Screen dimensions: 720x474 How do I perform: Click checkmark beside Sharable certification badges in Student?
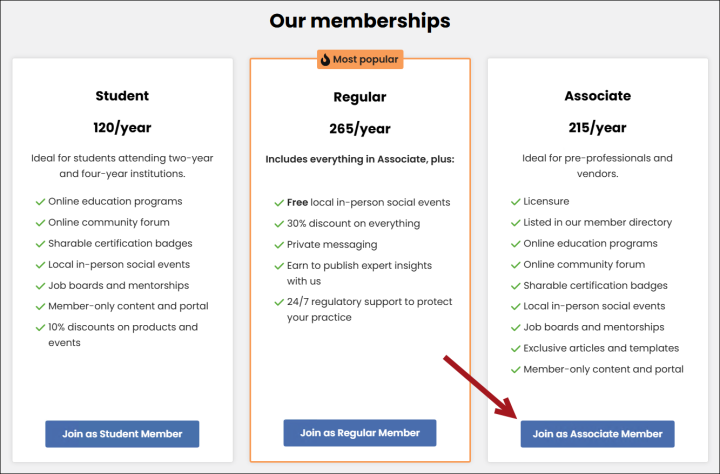click(40, 244)
